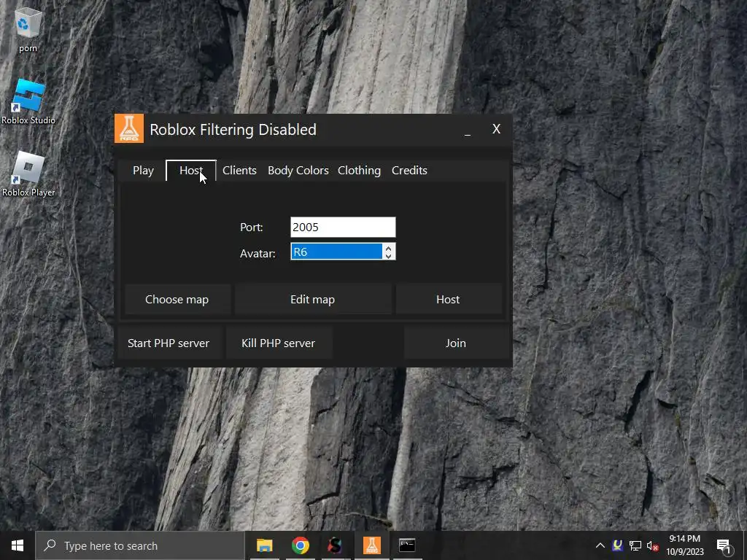Click the "Avatar:" label
The height and width of the screenshot is (560, 747).
[258, 253]
